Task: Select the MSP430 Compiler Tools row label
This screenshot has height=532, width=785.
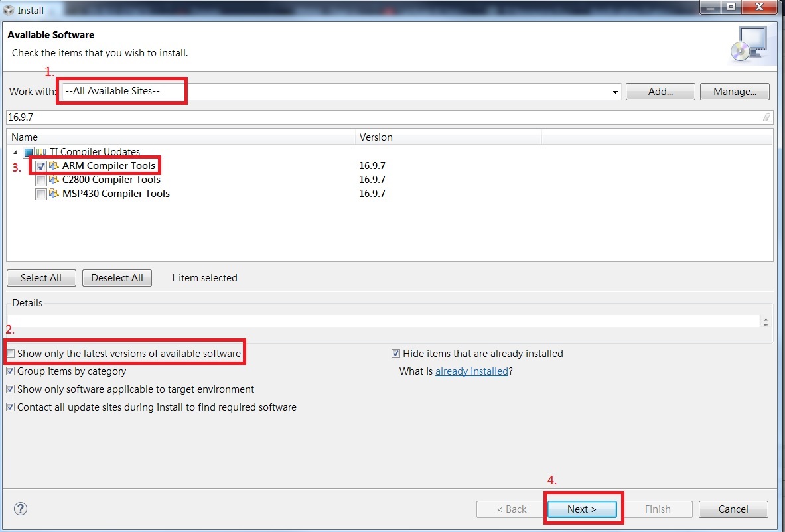Action: 115,194
